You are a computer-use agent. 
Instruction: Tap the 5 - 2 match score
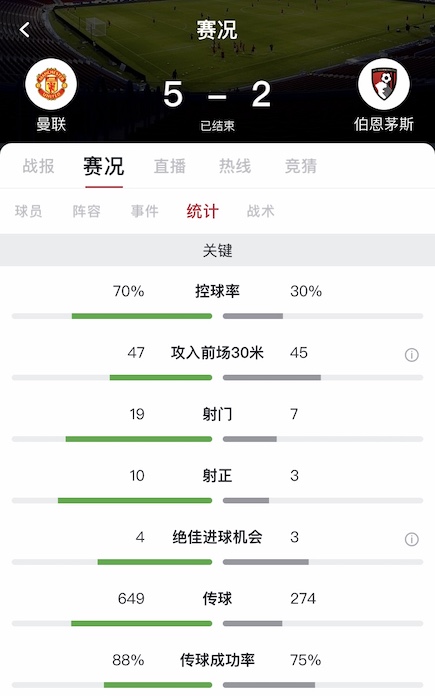pos(217,94)
